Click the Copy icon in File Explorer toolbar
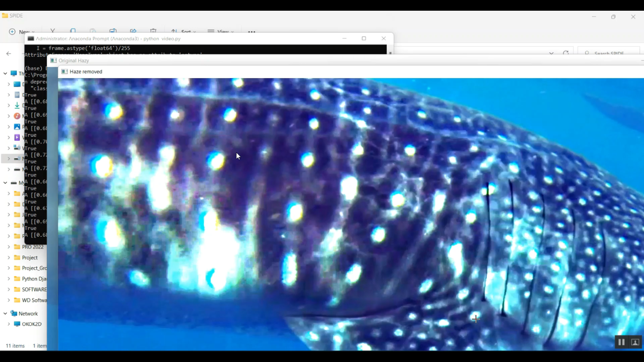Viewport: 644px width, 362px height. click(73, 31)
